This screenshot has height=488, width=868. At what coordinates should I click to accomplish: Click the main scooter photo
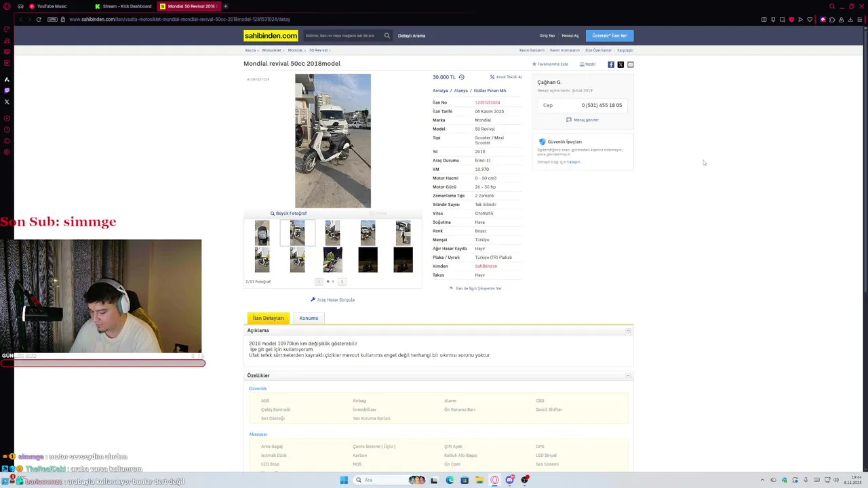[333, 141]
